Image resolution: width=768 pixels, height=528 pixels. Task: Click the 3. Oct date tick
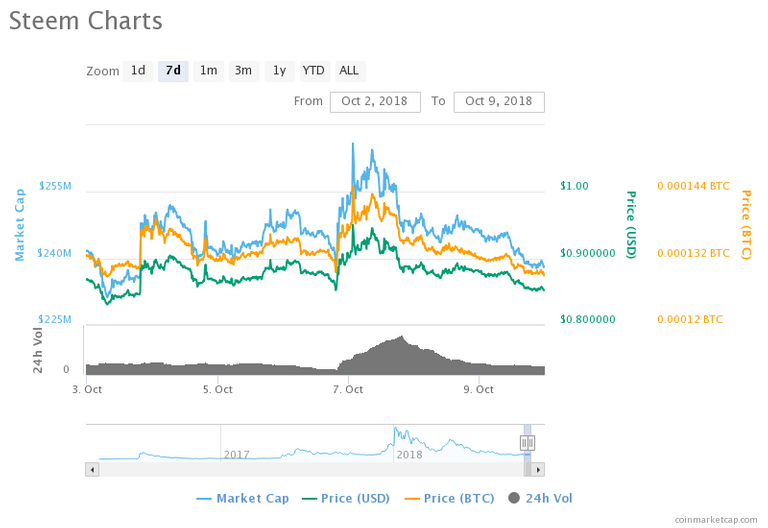pos(87,389)
